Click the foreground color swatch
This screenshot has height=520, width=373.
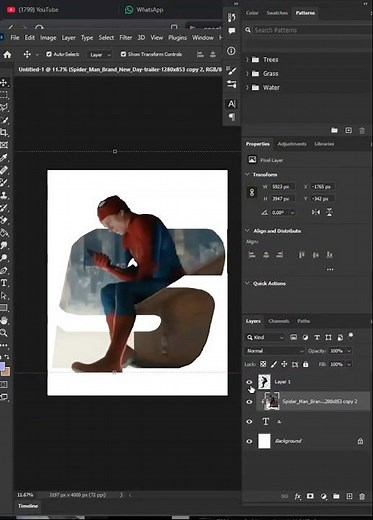click(2, 367)
